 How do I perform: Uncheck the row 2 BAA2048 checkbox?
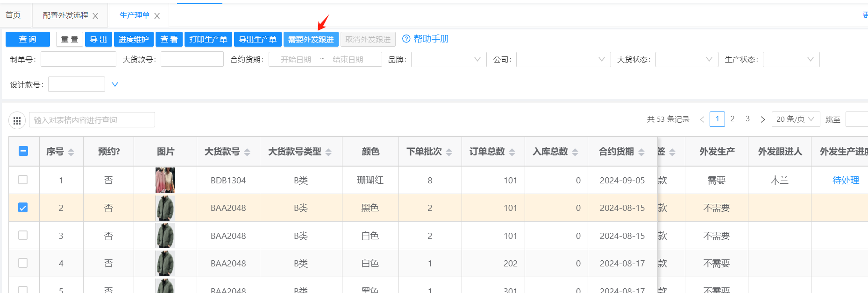pyautogui.click(x=23, y=208)
